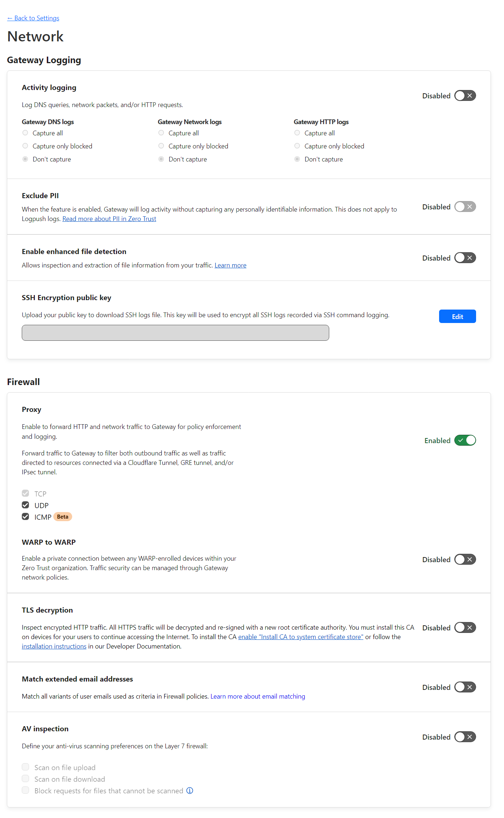Enable the enhanced file detection toggle
The image size is (504, 818).
465,258
